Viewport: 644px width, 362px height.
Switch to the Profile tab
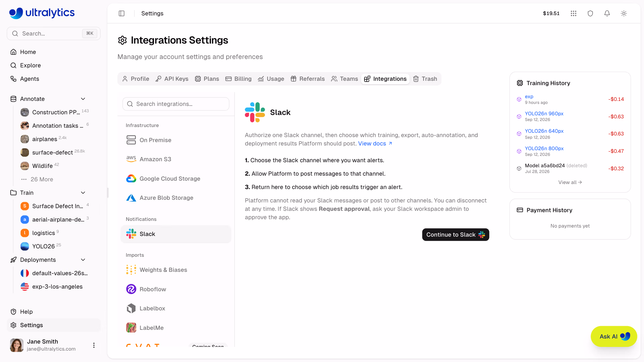(136, 79)
